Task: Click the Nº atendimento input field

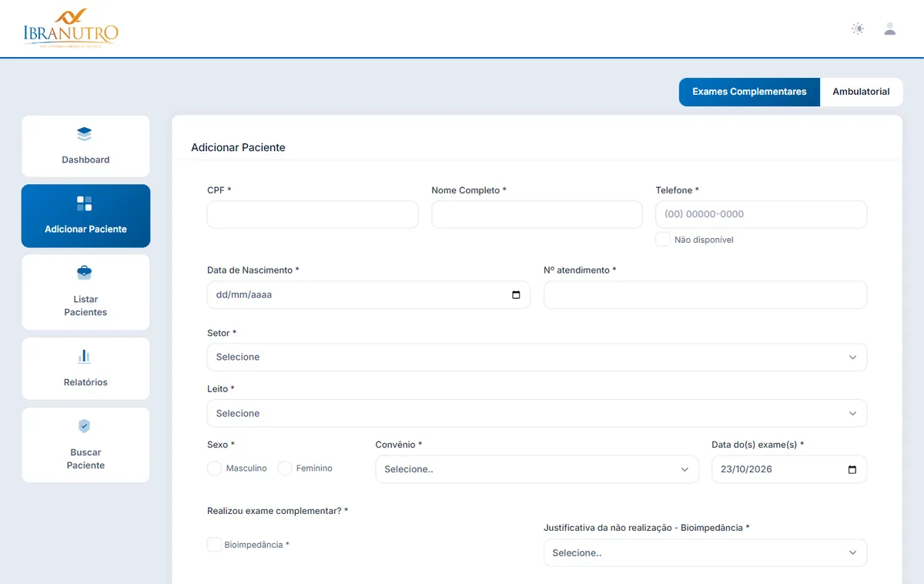Action: 705,295
